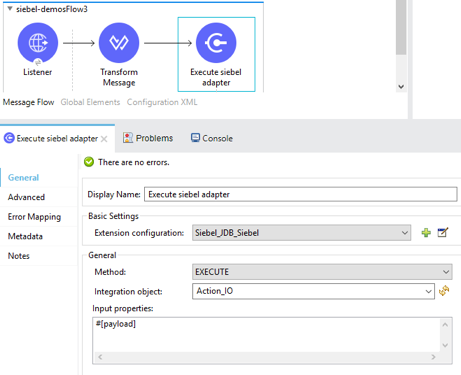The height and width of the screenshot is (375, 461).
Task: Edit the Display Name field
Action: click(x=300, y=194)
